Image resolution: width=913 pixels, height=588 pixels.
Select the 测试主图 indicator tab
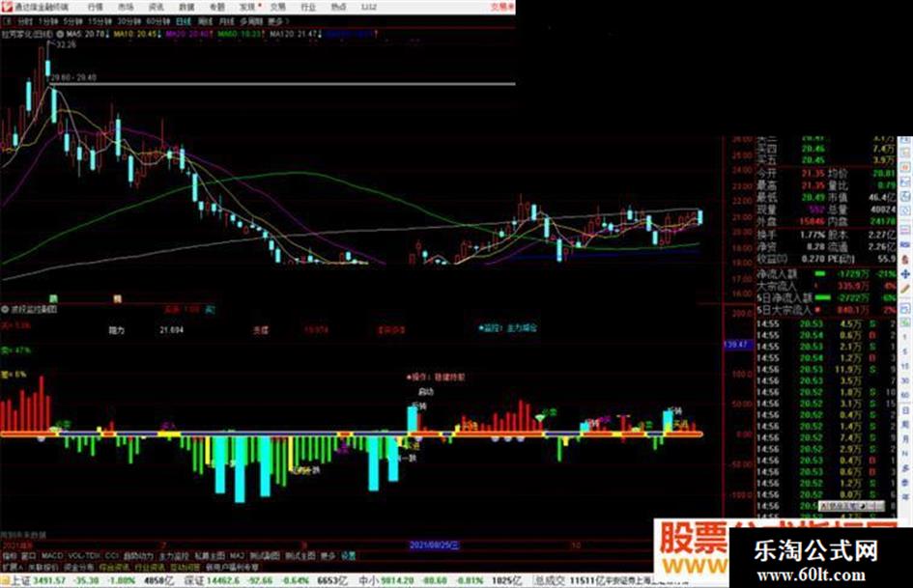pyautogui.click(x=300, y=556)
